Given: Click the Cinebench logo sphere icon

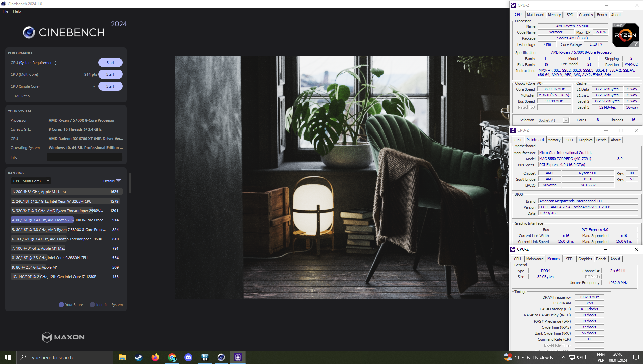Looking at the screenshot, I should coord(29,32).
